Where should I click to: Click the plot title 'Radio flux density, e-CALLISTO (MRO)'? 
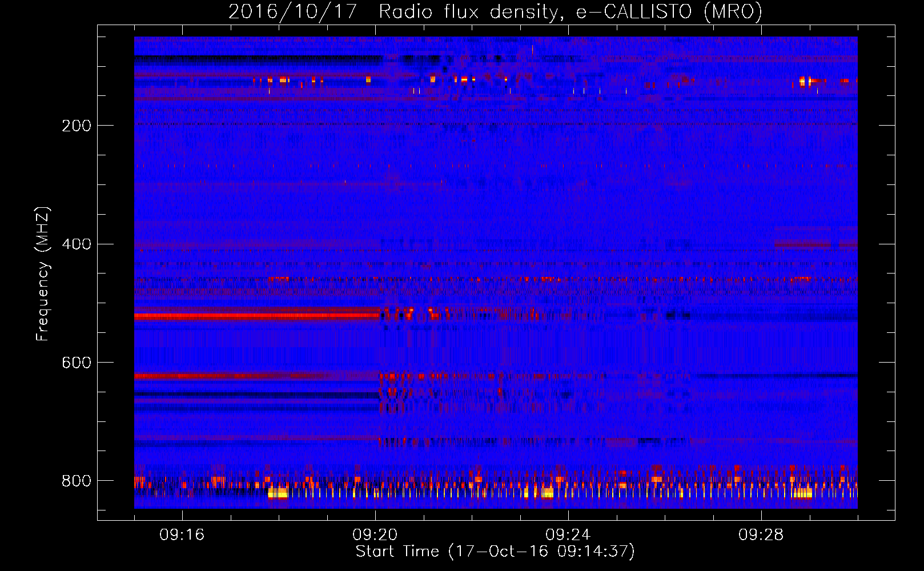point(571,12)
